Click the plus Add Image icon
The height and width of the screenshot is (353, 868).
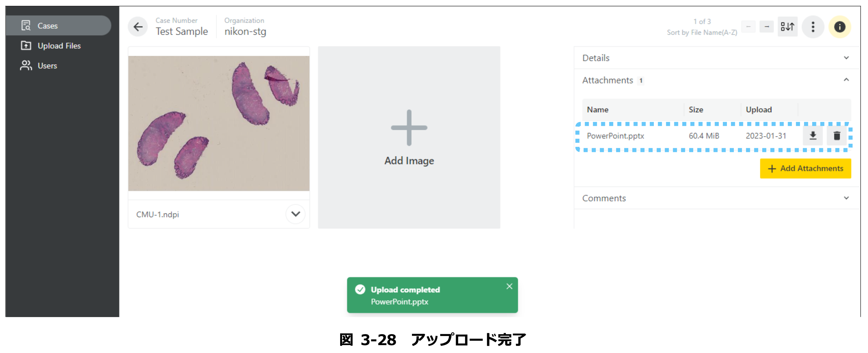(x=409, y=128)
